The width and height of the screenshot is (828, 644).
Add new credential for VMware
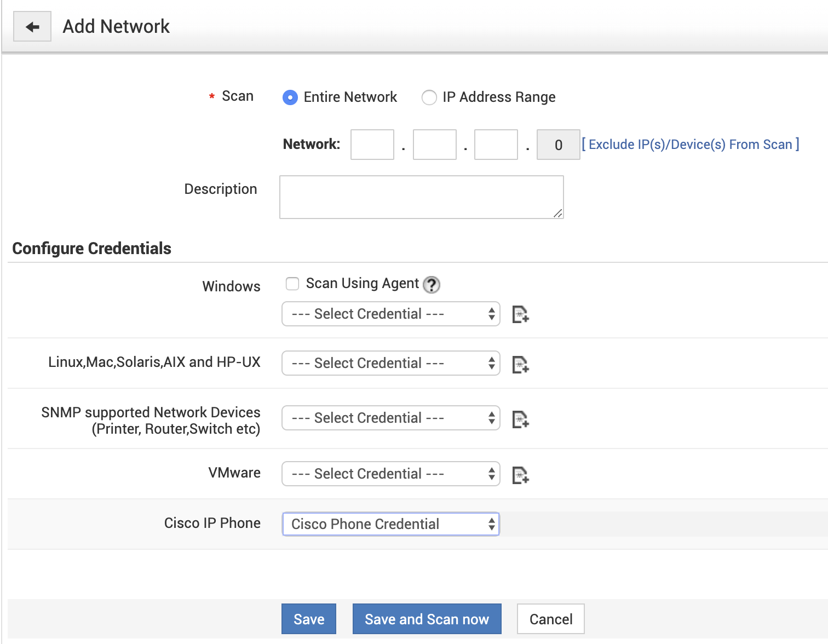520,475
